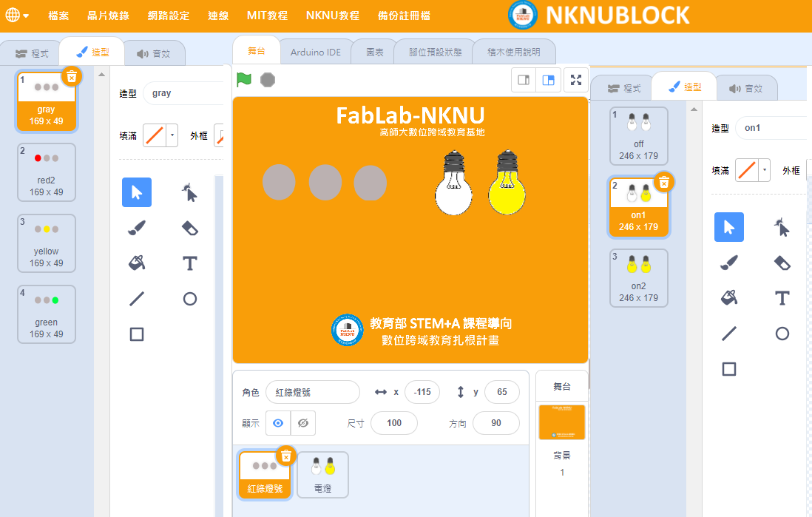Select the circle tool in right editor
The image size is (812, 517).
[x=782, y=333]
